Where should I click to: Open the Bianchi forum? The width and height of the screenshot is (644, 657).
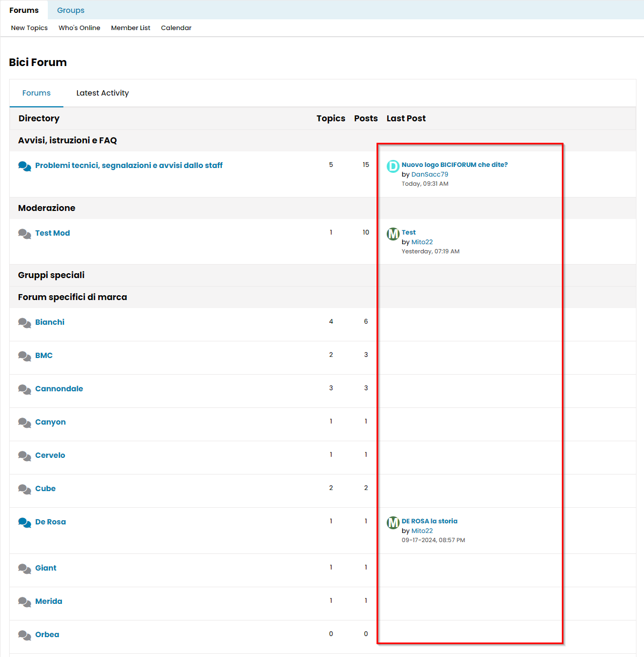pos(50,322)
